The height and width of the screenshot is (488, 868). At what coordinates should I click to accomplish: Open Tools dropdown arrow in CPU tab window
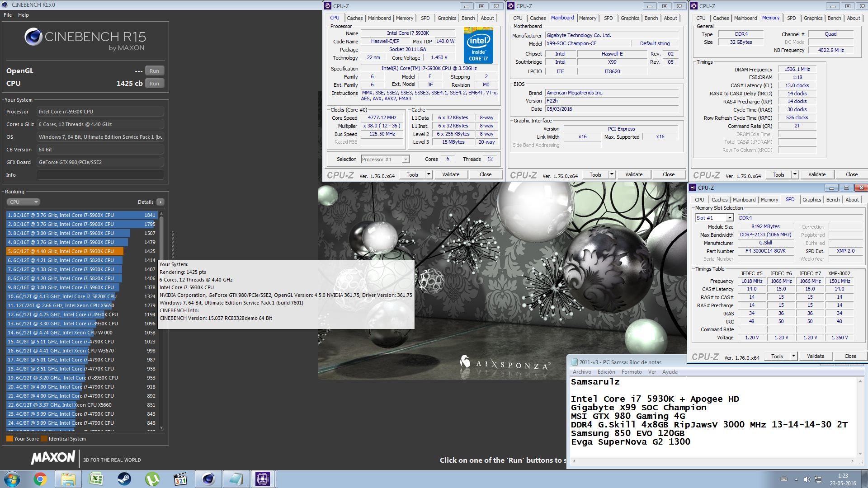click(429, 174)
